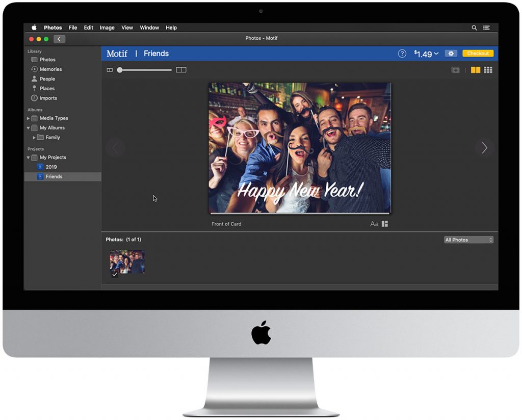Click the Spotlight search icon
The height and width of the screenshot is (420, 522).
475,28
